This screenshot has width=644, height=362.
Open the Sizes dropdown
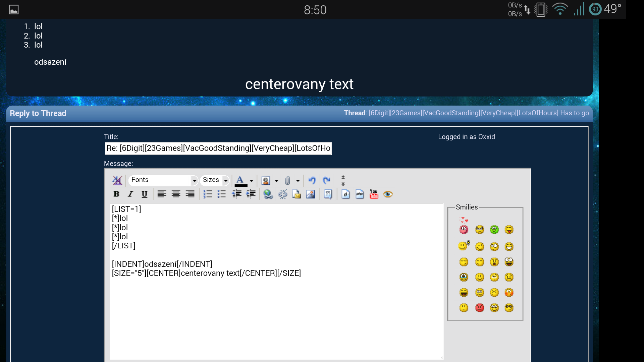[215, 180]
